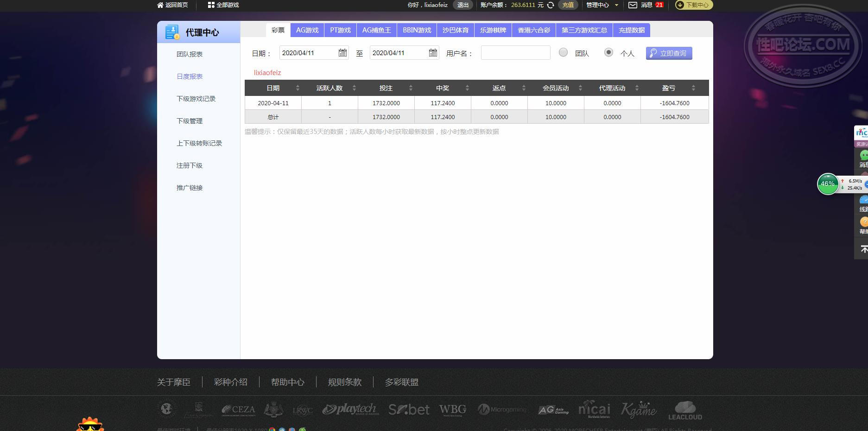This screenshot has width=868, height=431.
Task: Open 下级管理 in the sidebar
Action: tap(190, 121)
